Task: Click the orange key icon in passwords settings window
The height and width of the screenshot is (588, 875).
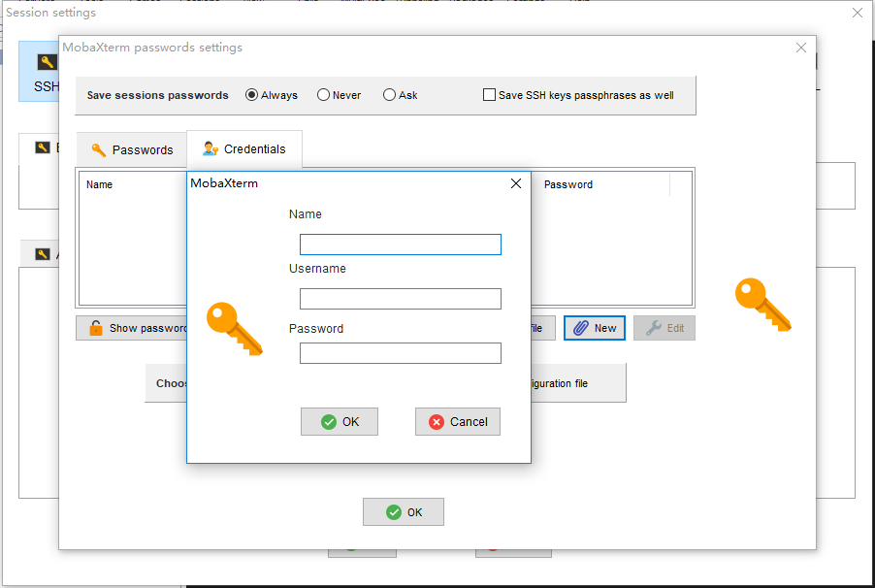Action: [762, 305]
